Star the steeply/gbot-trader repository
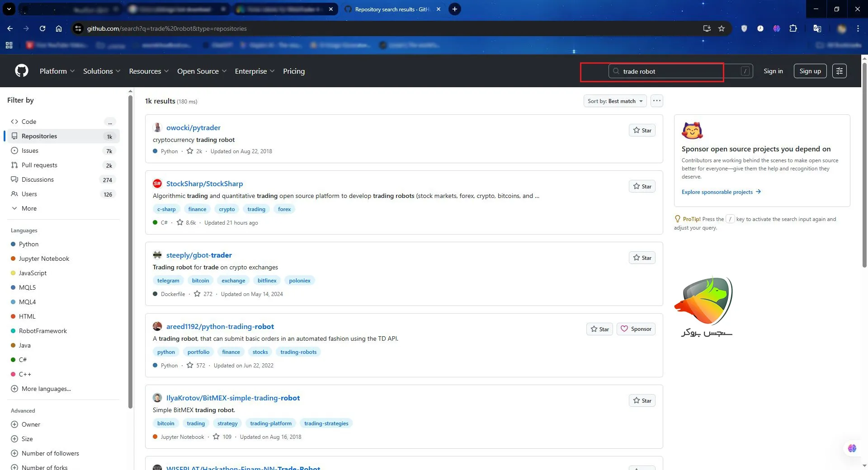This screenshot has height=470, width=868. click(642, 258)
